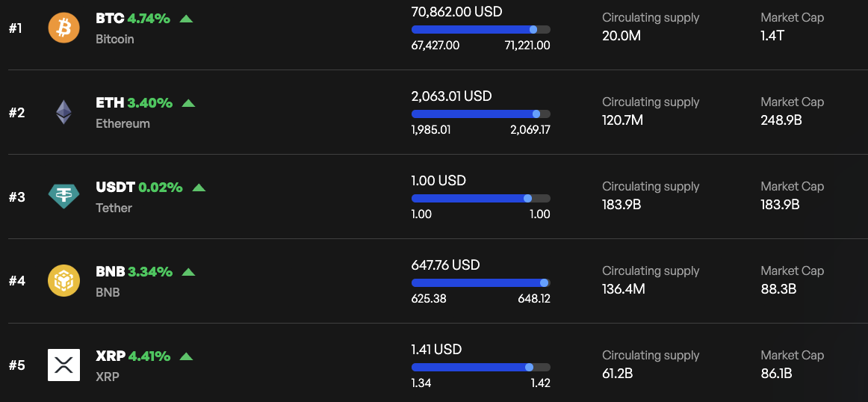Screen dimensions: 868x402
Task: Click the green up arrow beside BTC
Action: pos(186,19)
